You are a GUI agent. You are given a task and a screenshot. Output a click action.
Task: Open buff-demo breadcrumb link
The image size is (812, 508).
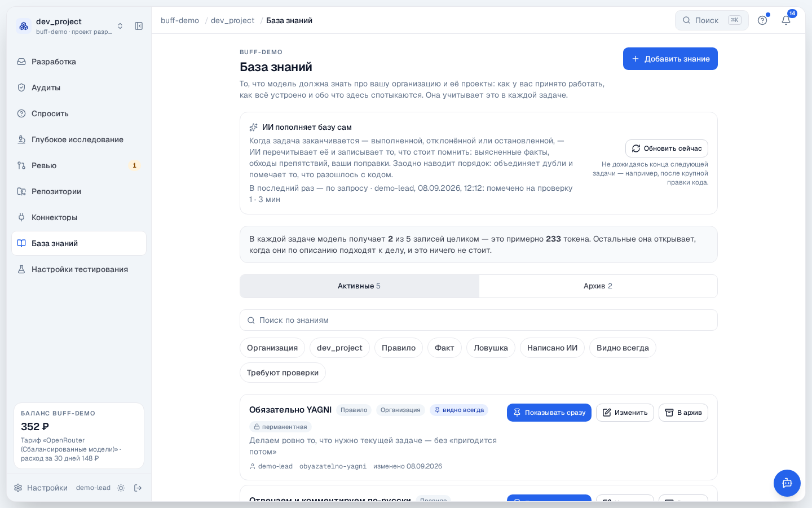pyautogui.click(x=180, y=20)
